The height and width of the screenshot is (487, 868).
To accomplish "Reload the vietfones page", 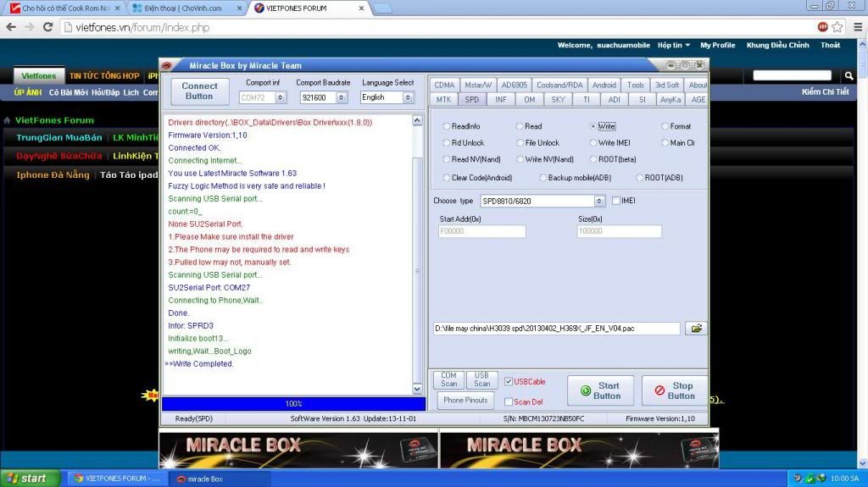I will [x=48, y=27].
